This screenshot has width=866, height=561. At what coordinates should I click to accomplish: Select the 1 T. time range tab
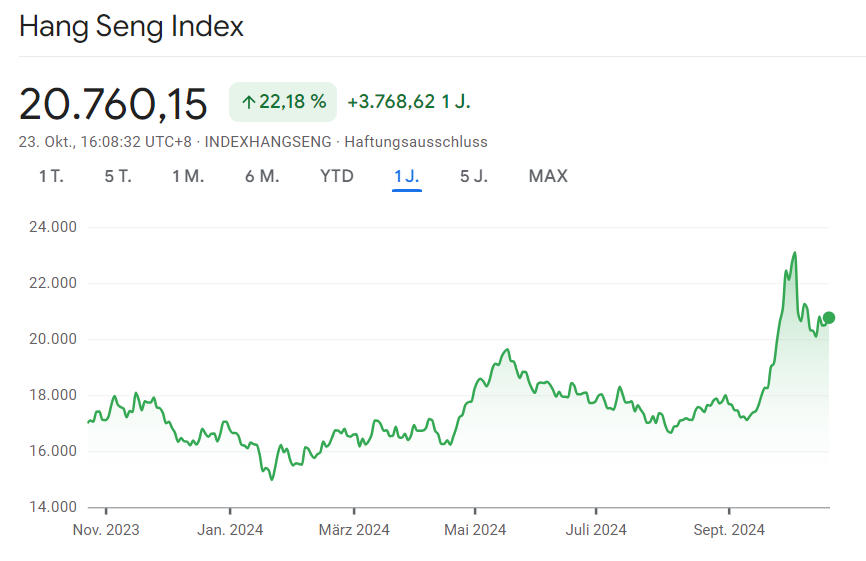[x=51, y=176]
